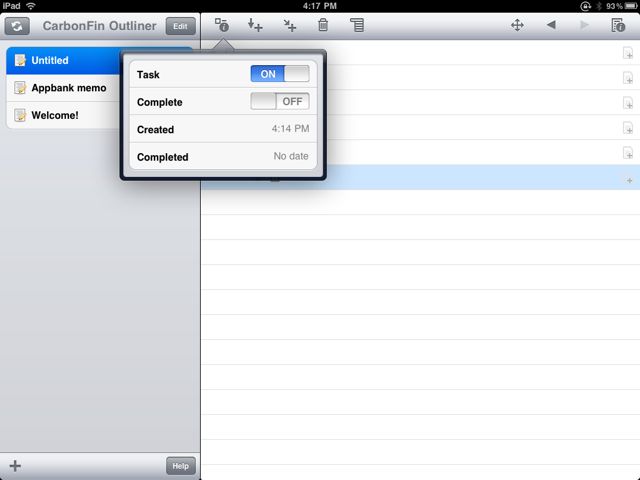
Task: Open the item info toolbar icon
Action: [x=222, y=25]
